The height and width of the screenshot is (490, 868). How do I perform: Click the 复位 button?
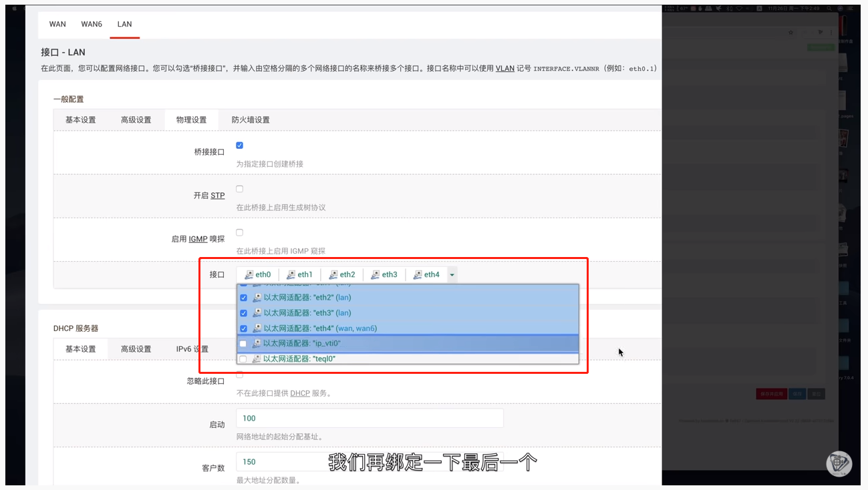point(816,394)
